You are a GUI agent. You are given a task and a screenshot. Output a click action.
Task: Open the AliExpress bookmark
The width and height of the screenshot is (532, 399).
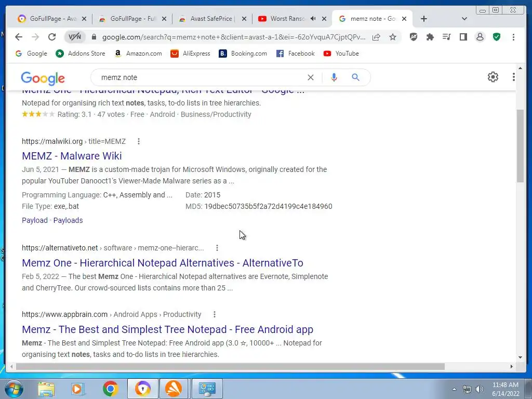[x=190, y=54]
